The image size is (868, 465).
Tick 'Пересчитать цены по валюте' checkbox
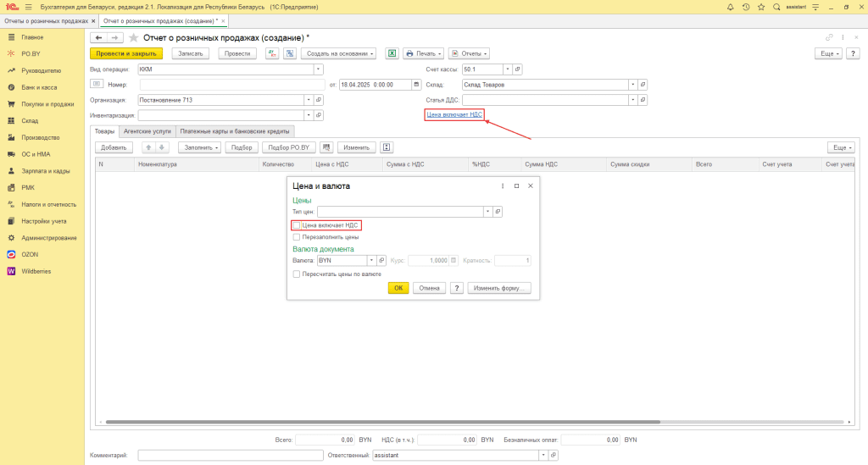[296, 274]
